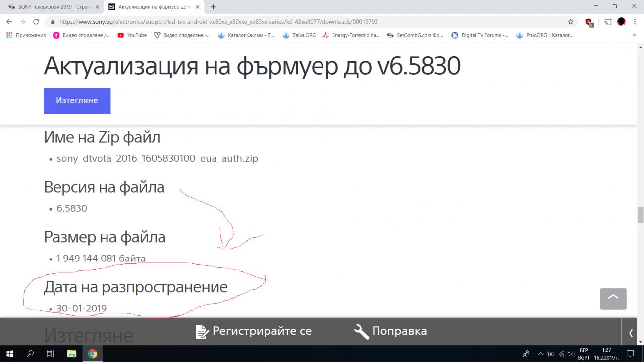Viewport: 644px width, 362px height.
Task: Click the blue Изтегляне download button
Action: (x=77, y=101)
